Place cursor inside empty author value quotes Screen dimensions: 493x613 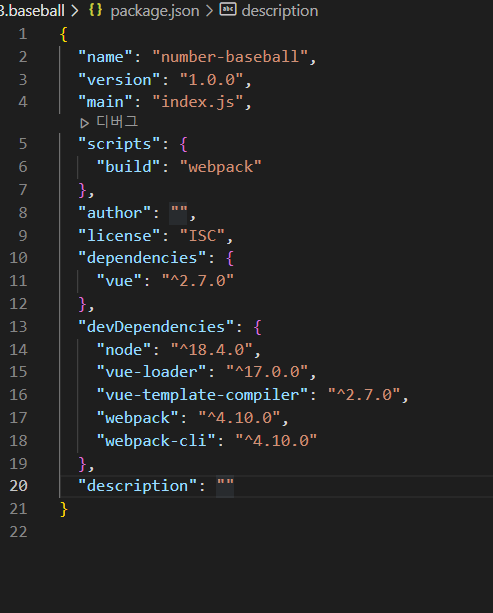point(179,213)
